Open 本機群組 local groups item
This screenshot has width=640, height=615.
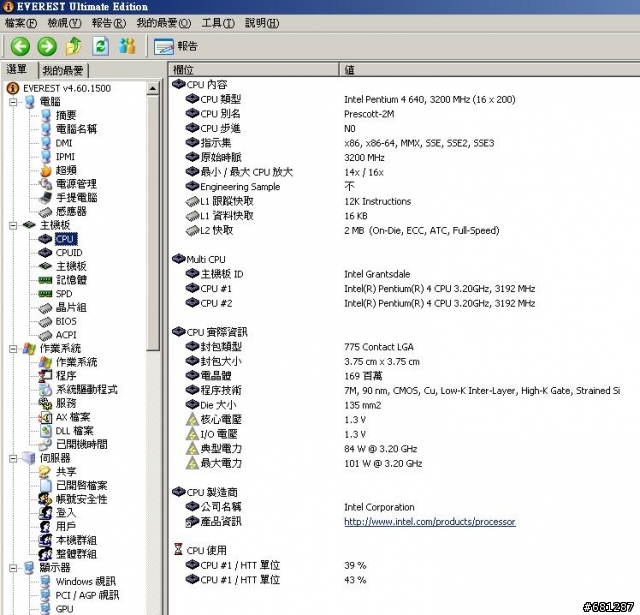[x=76, y=540]
